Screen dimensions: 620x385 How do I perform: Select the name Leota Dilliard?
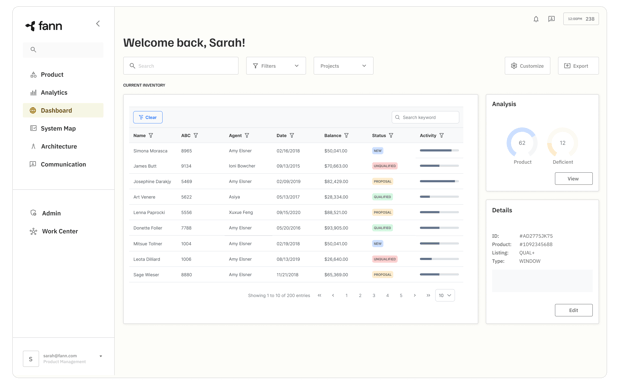(x=147, y=259)
